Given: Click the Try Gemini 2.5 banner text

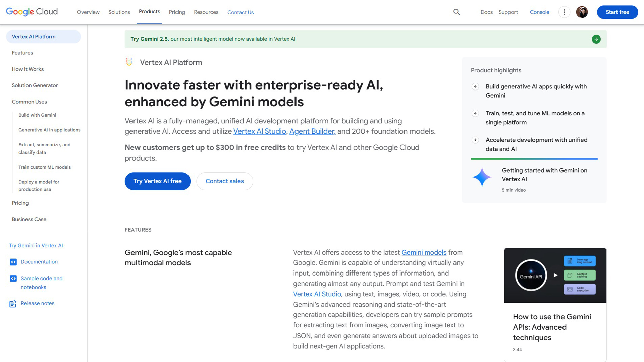Looking at the screenshot, I should (213, 39).
